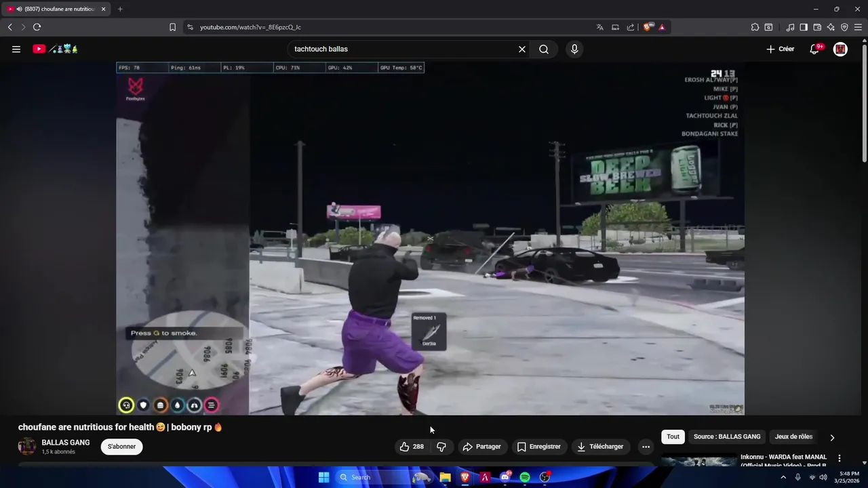868x488 pixels.
Task: Clear the search box with X
Action: pyautogui.click(x=522, y=49)
